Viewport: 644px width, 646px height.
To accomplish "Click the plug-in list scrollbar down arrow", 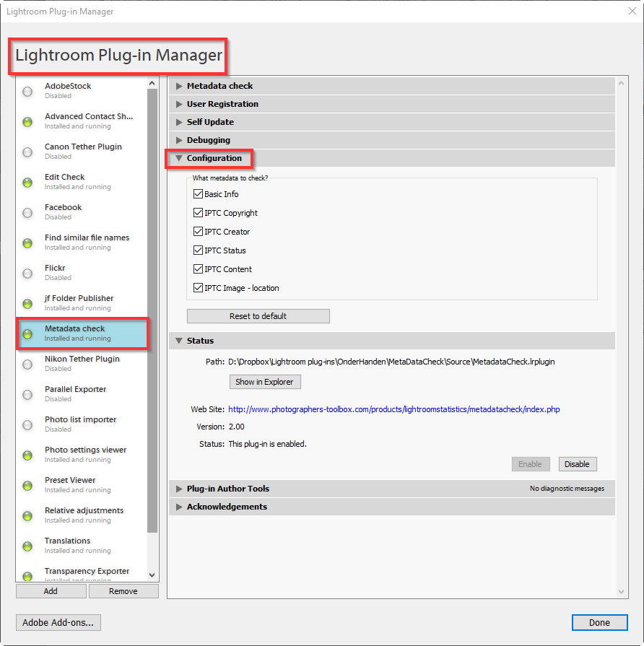I will point(152,575).
